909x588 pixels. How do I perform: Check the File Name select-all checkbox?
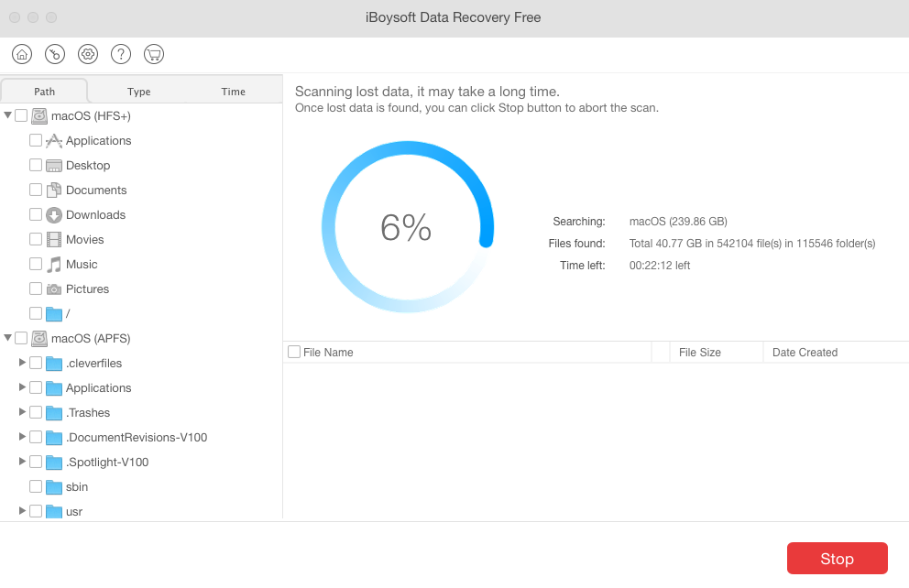pos(294,352)
